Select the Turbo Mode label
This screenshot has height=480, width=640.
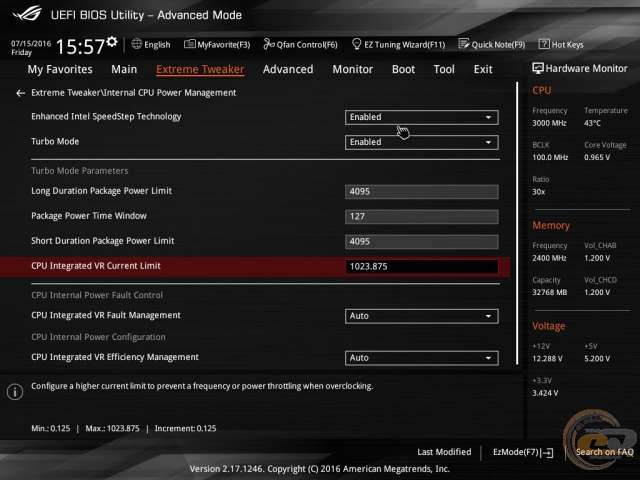[55, 142]
